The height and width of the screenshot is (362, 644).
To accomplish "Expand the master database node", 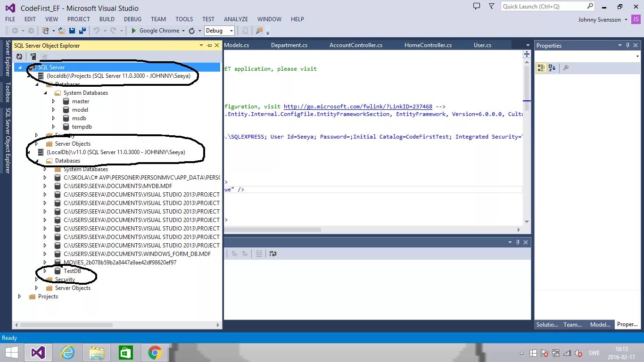I will tap(53, 101).
